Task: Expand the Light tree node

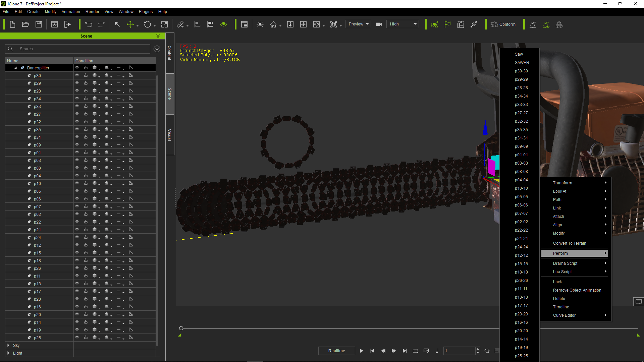Action: coord(8,353)
